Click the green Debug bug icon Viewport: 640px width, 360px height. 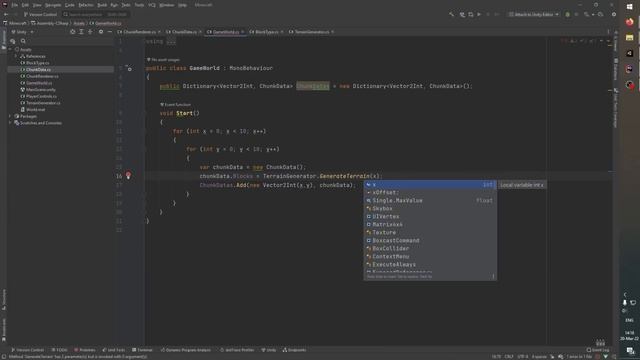pos(567,14)
